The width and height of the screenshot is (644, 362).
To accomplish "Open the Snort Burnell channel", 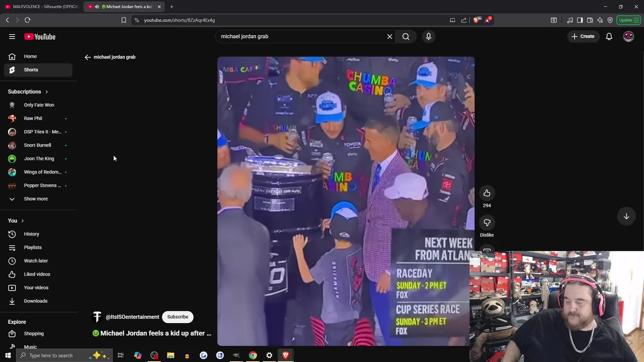I will click(38, 145).
